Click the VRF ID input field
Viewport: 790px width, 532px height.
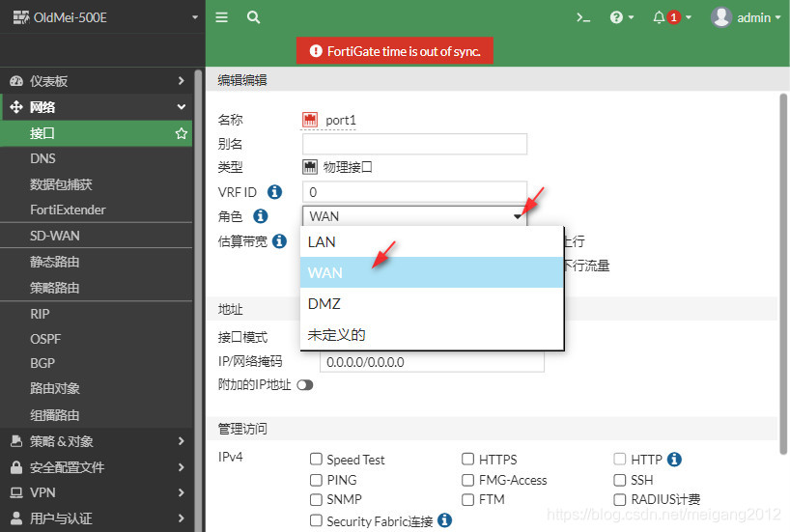pyautogui.click(x=414, y=192)
